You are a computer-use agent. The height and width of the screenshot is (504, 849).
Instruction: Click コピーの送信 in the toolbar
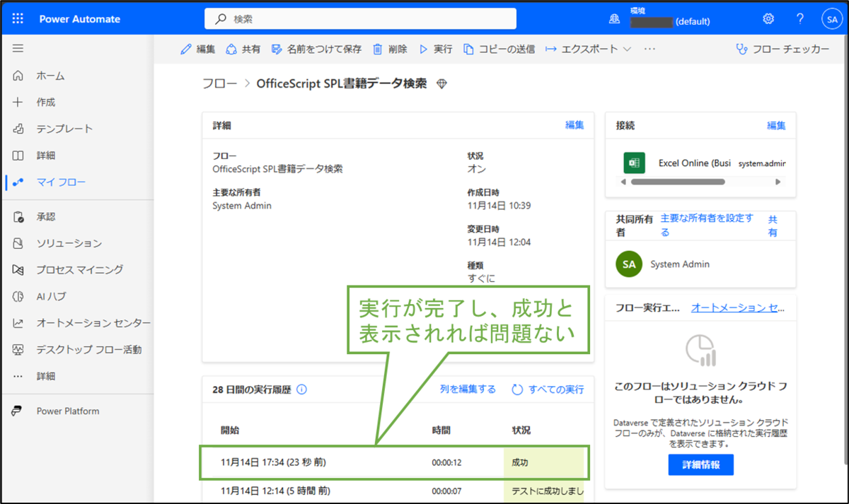click(x=499, y=49)
